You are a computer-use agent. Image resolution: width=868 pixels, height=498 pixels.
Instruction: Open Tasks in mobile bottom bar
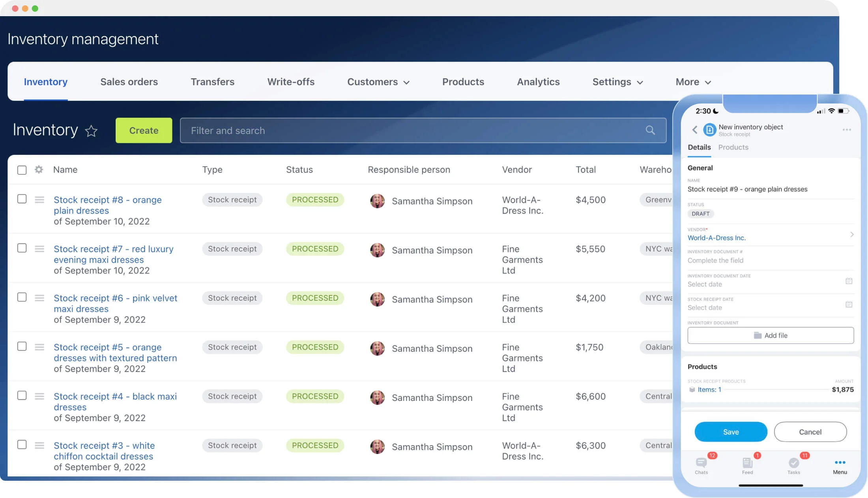(x=793, y=465)
